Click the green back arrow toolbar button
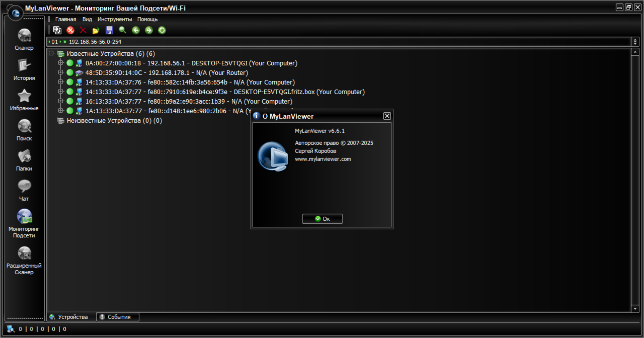 [x=136, y=30]
